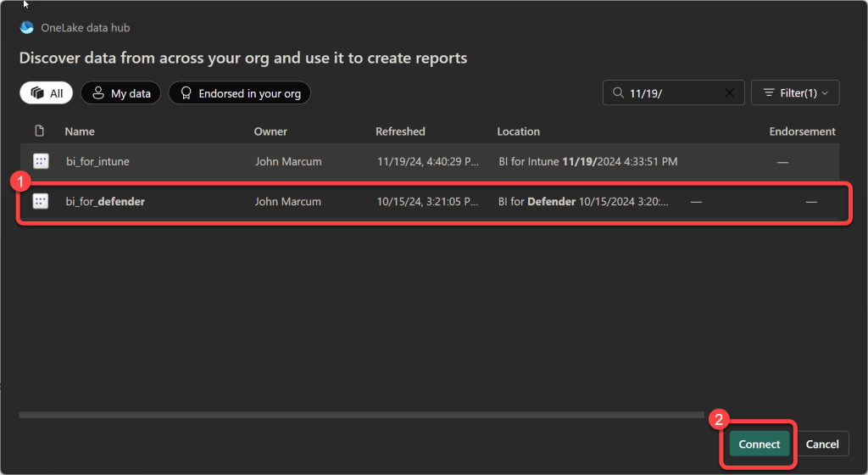Click the search magnifier icon
Screen dimensions: 868x475
618,92
